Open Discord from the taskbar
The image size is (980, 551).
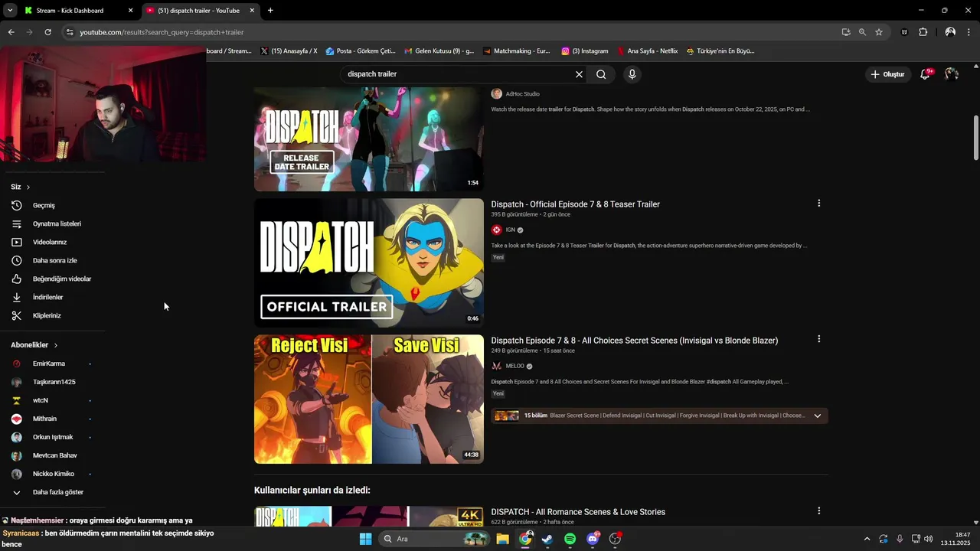click(x=593, y=539)
